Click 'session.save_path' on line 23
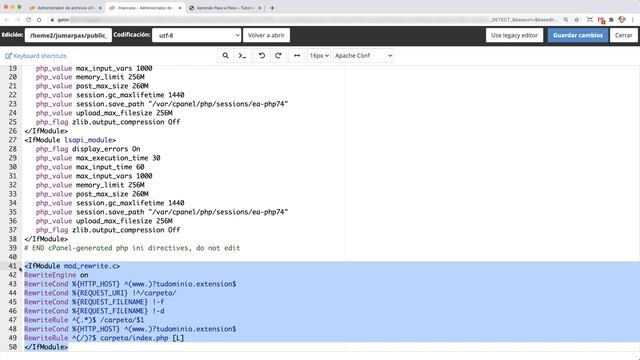640x360 pixels. click(x=110, y=104)
